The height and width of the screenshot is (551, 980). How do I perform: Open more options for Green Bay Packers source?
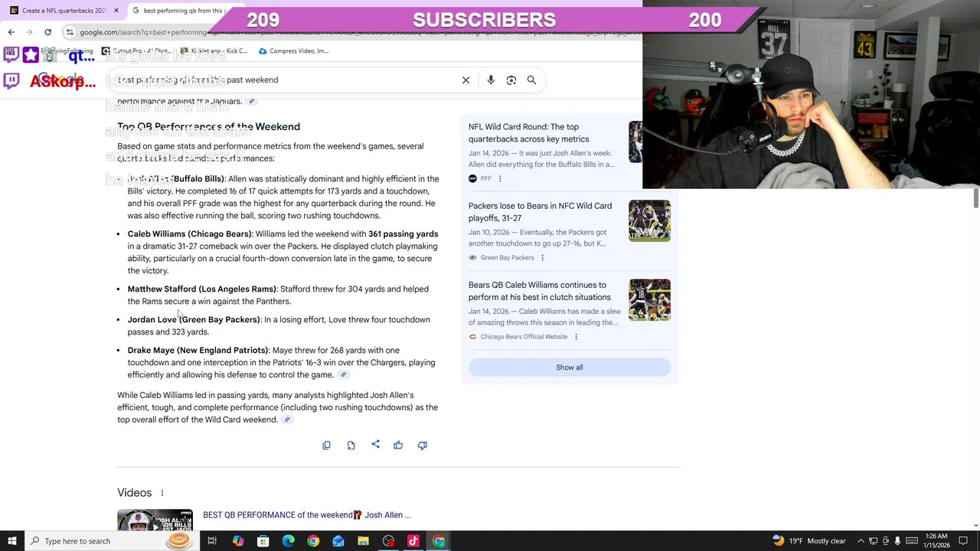(x=542, y=258)
